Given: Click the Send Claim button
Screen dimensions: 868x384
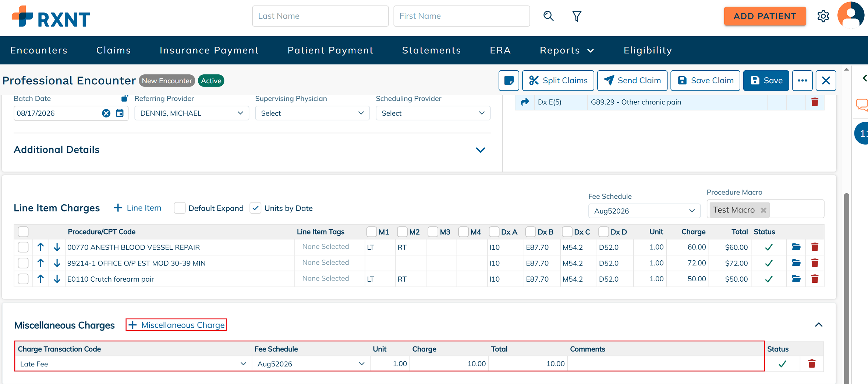Looking at the screenshot, I should tap(632, 81).
